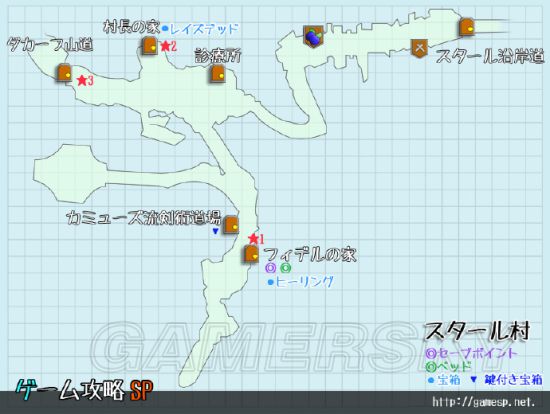Click the フィデルの家 door icon

pos(251,254)
